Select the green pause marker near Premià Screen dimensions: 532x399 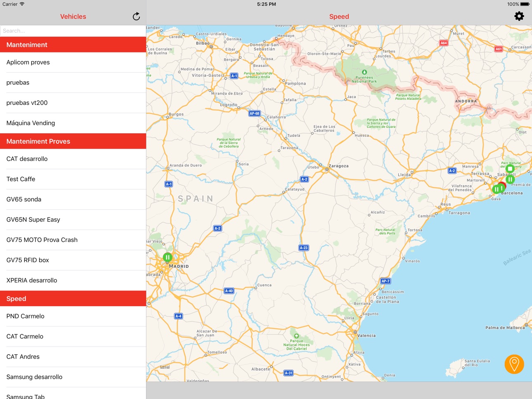click(510, 179)
